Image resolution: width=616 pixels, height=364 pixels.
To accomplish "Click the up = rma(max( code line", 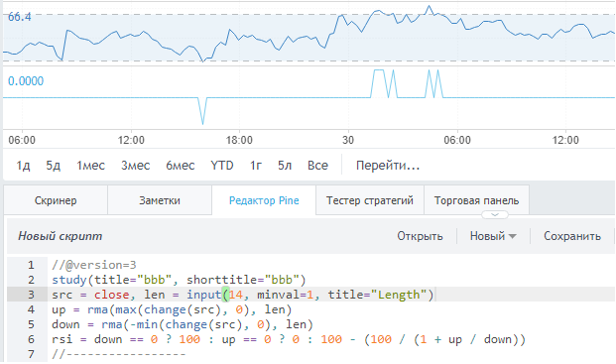I will 172,309.
